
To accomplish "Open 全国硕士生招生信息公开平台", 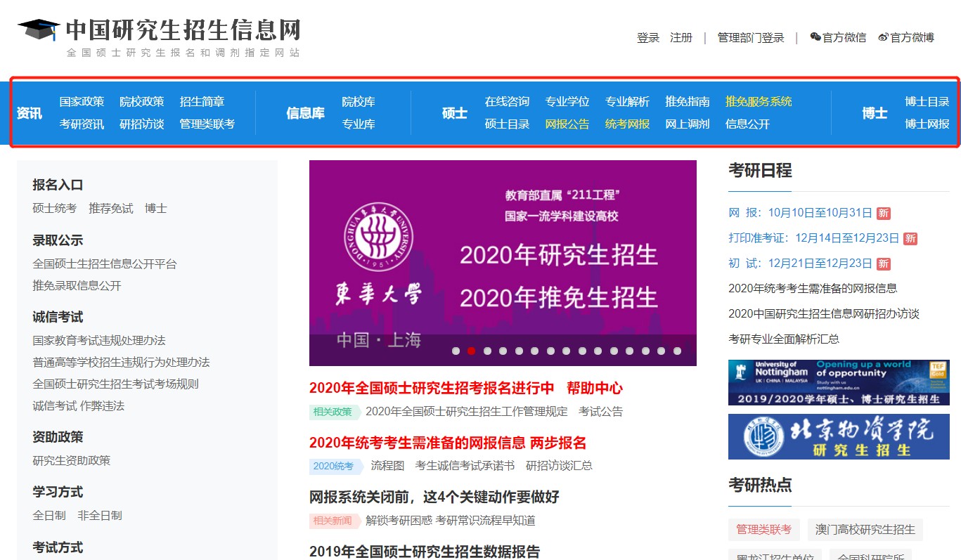I will 103,263.
